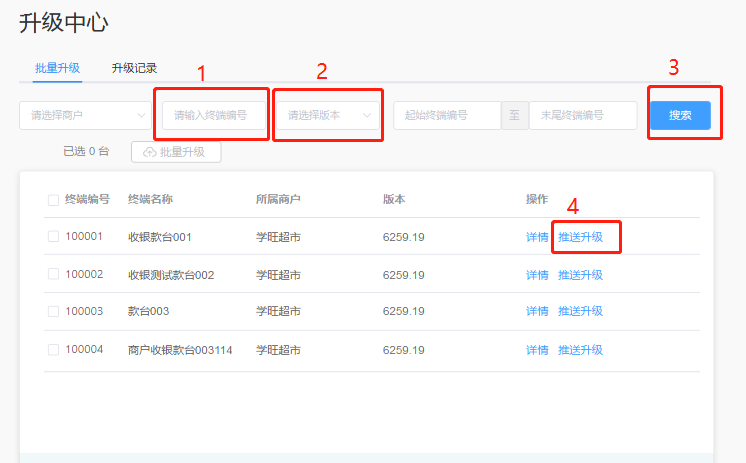Click 推送升级 for 商户收银款台003114
Screen dimensions: 746x463
tap(580, 350)
